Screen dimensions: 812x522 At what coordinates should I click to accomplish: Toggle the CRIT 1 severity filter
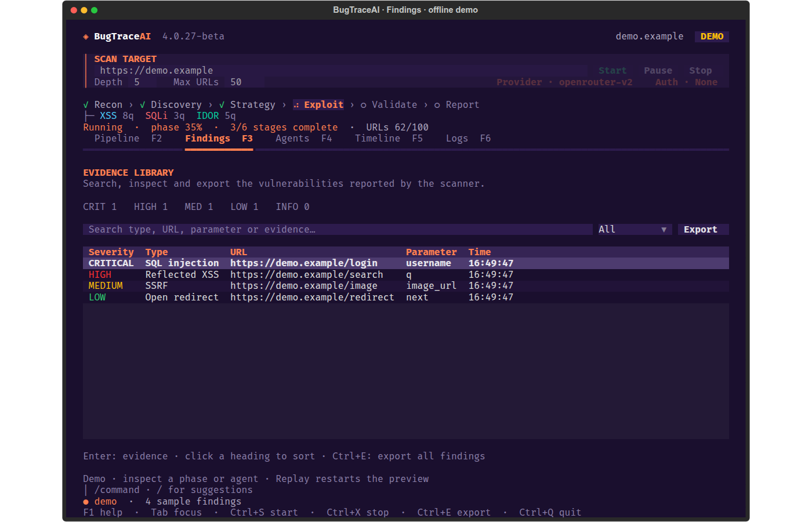(x=100, y=207)
